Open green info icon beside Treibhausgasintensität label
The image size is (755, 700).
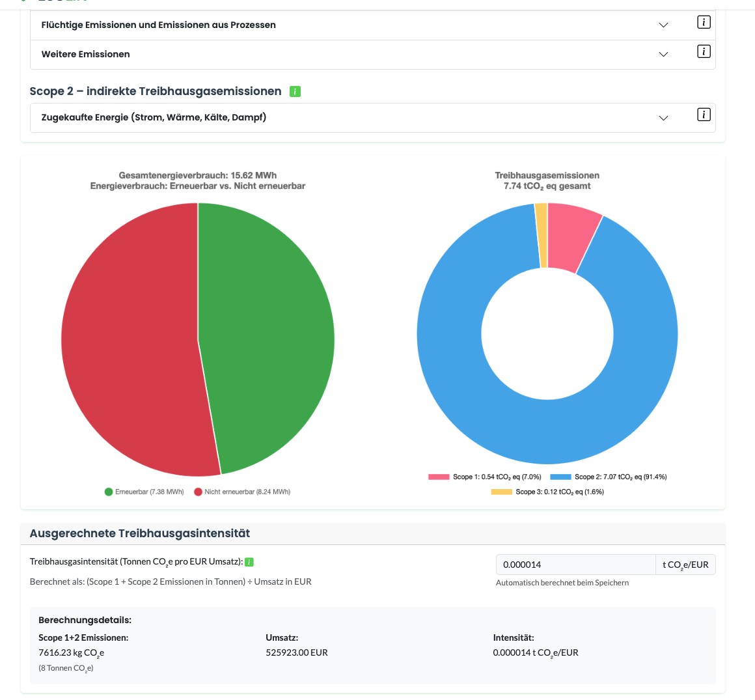[x=249, y=562]
